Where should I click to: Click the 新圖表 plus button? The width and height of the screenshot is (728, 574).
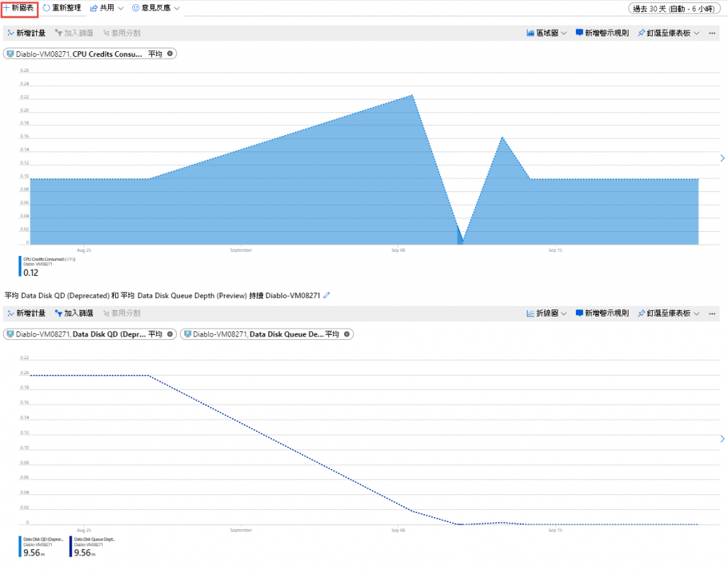click(x=19, y=9)
